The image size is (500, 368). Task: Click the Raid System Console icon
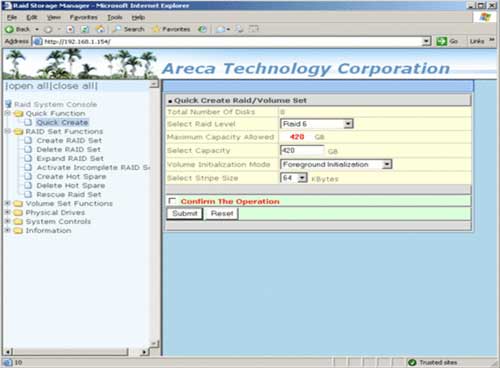9,104
